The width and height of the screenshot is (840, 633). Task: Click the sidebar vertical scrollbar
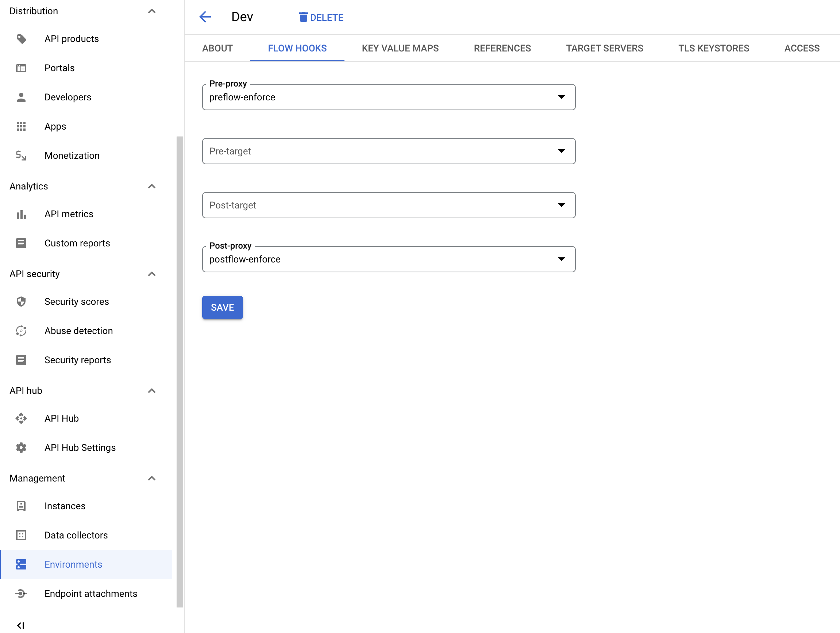(180, 372)
